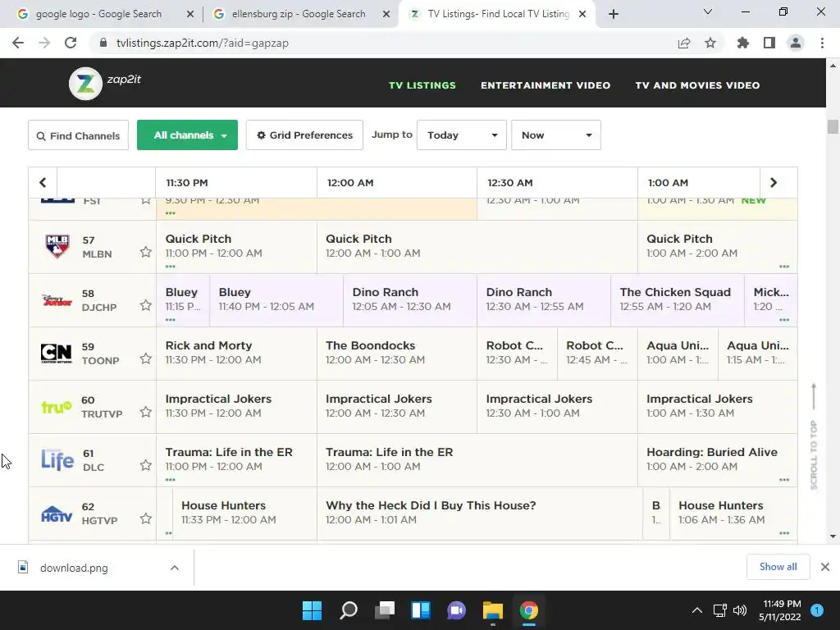Open File Explorer from taskbar
Image resolution: width=840 pixels, height=630 pixels.
(x=493, y=610)
